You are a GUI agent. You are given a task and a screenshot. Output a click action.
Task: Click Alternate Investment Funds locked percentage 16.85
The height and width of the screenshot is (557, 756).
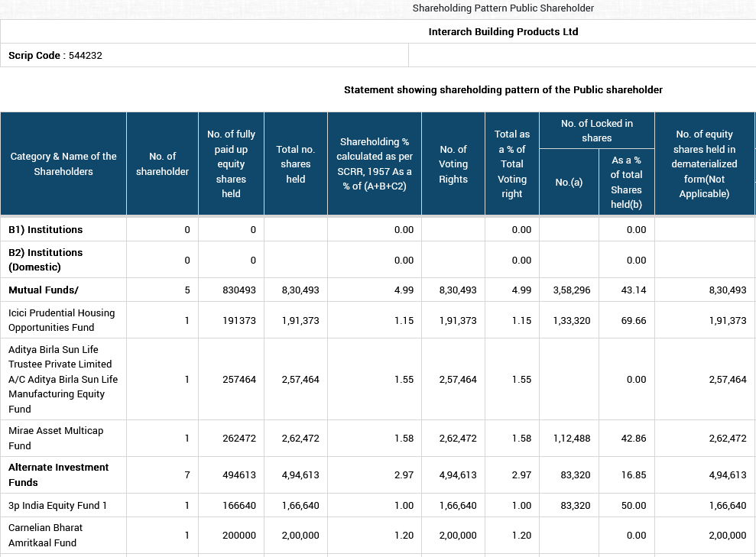[634, 475]
